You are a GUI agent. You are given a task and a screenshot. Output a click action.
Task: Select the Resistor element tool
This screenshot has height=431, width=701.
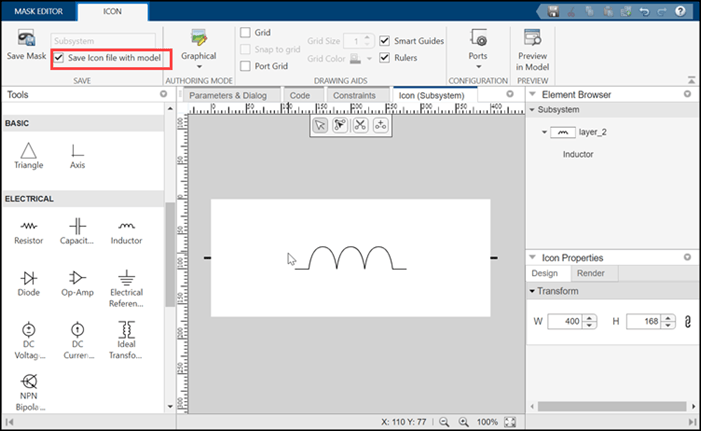(29, 232)
